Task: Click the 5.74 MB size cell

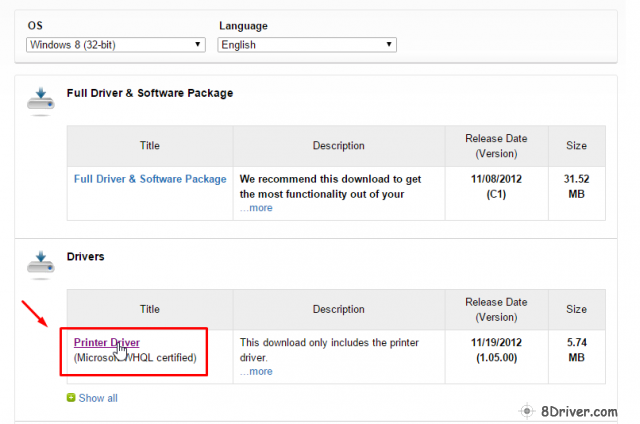Action: pyautogui.click(x=577, y=349)
